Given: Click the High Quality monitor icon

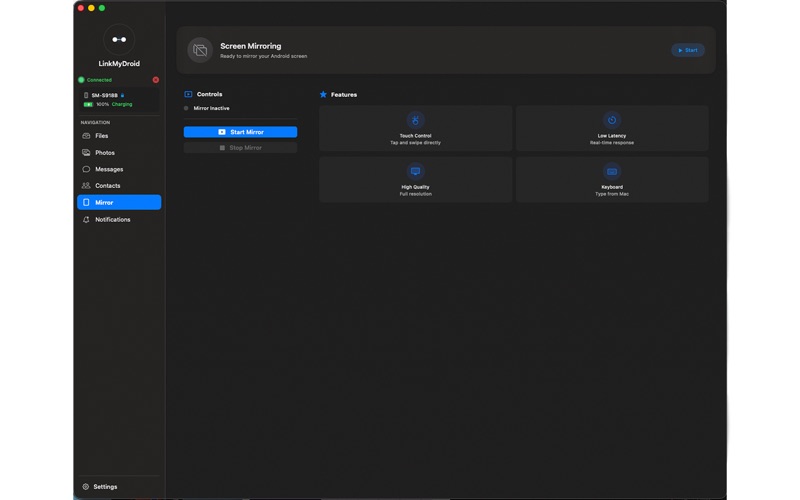Looking at the screenshot, I should coord(415,171).
